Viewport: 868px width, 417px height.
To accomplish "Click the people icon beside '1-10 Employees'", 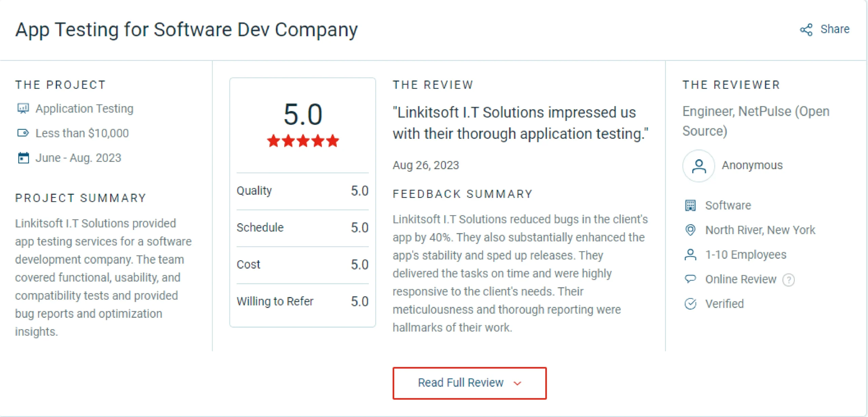I will tap(690, 254).
